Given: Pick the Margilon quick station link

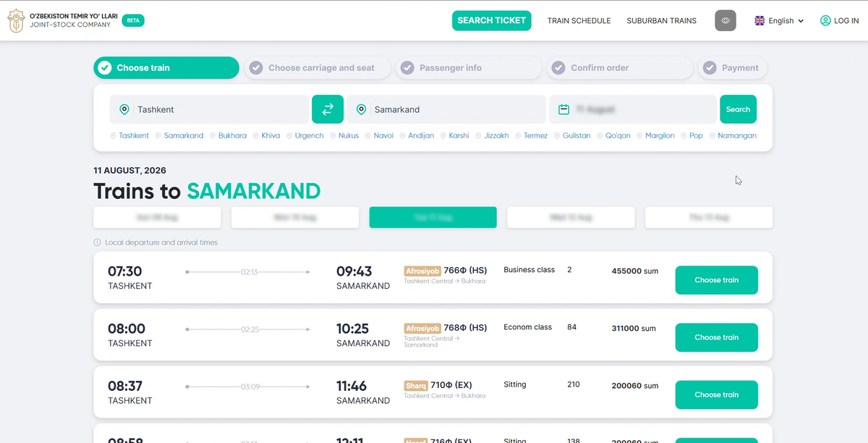Looking at the screenshot, I should 660,135.
